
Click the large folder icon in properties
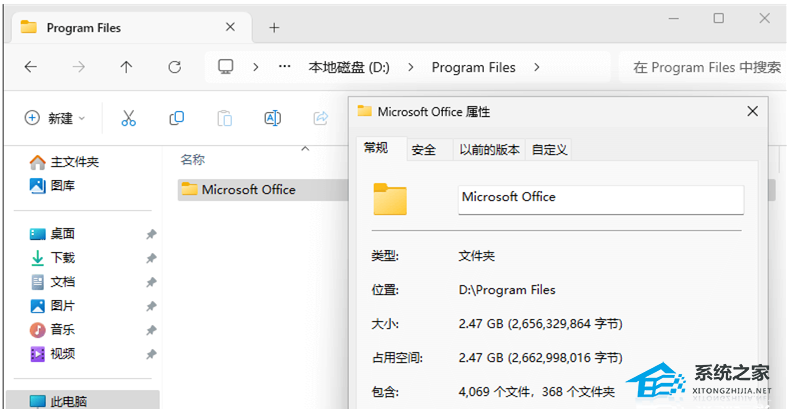[390, 199]
